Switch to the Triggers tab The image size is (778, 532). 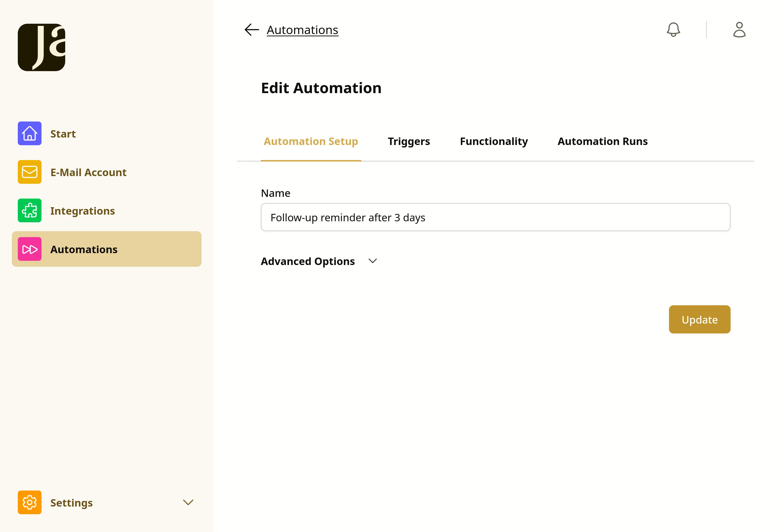point(409,141)
